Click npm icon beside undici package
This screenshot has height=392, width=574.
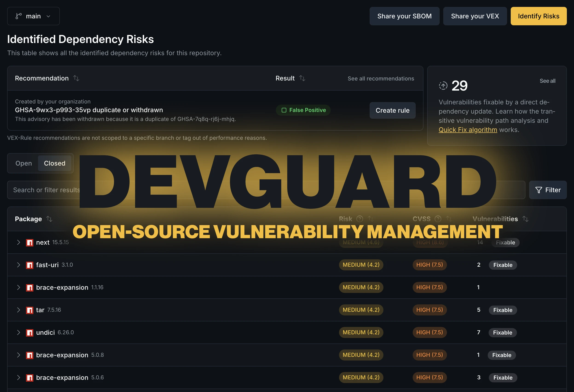point(30,333)
